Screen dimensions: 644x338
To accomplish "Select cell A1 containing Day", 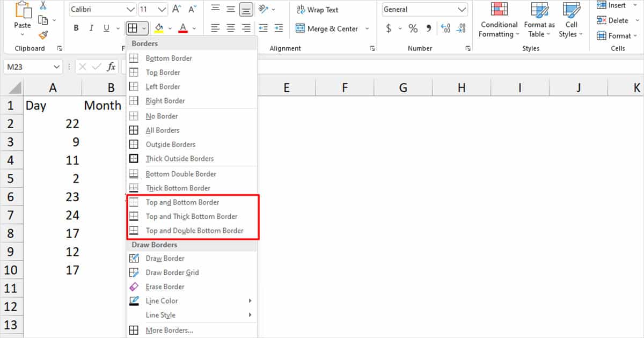I will pos(53,106).
